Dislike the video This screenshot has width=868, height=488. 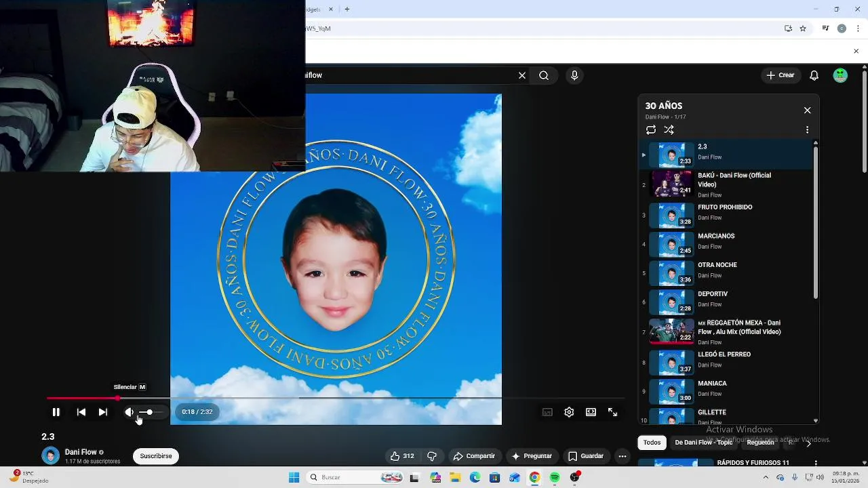[x=432, y=456]
